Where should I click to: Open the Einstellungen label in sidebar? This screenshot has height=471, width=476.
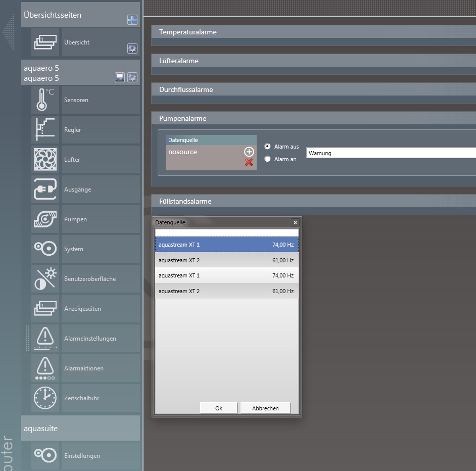(x=82, y=455)
